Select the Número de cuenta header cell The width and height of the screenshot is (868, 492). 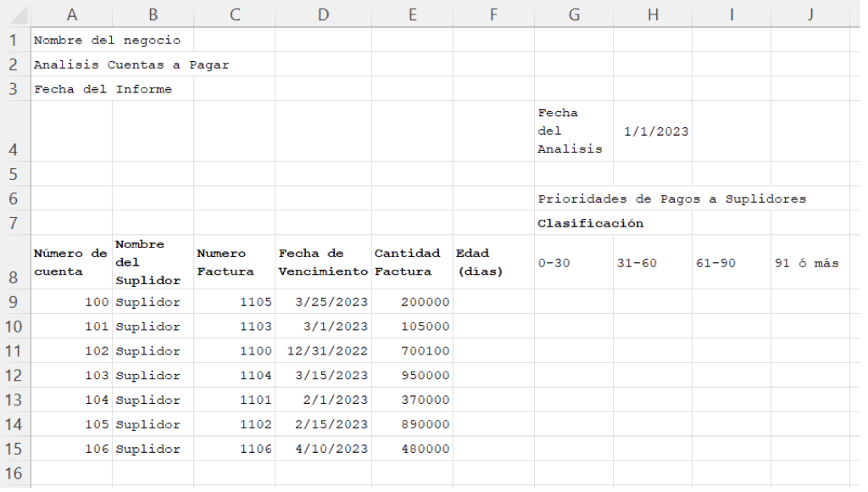click(x=72, y=261)
